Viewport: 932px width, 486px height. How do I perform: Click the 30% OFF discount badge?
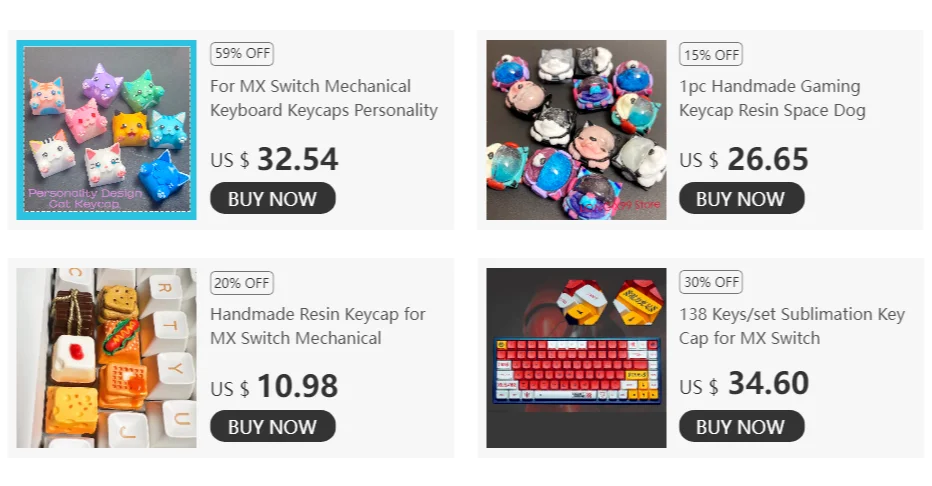[x=711, y=282]
